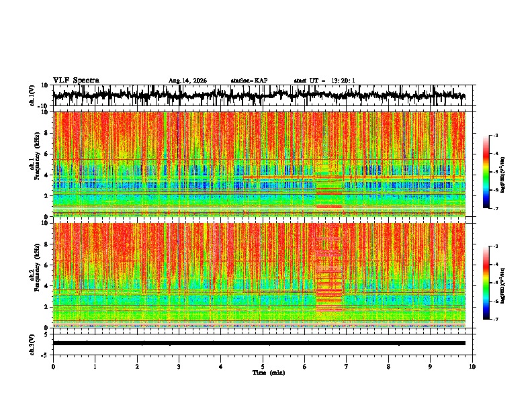Click the ch.3(V) axis label

[x=32, y=345]
